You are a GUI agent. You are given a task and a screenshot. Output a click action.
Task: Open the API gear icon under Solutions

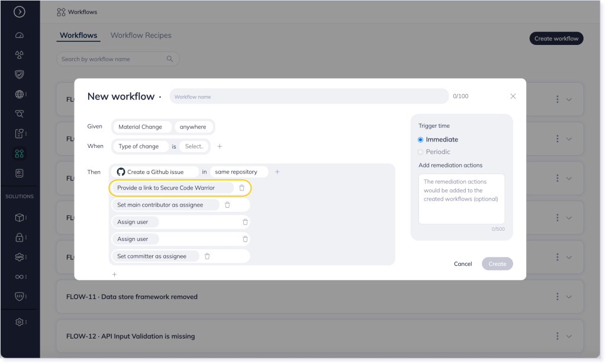click(x=20, y=257)
